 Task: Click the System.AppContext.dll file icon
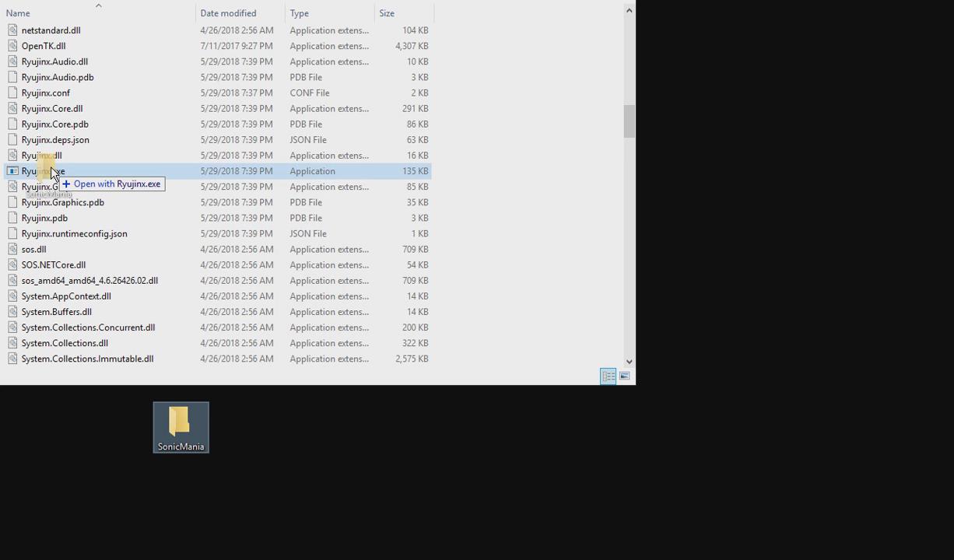click(x=12, y=296)
